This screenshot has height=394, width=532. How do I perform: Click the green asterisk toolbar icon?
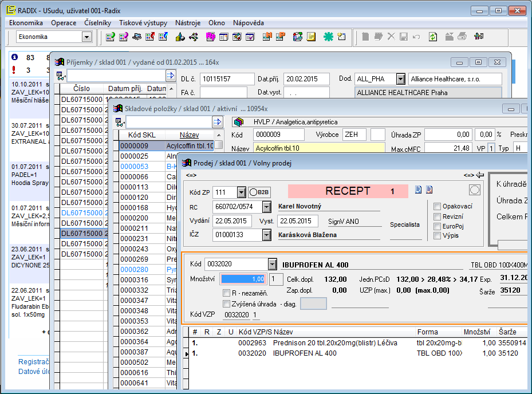tap(328, 37)
